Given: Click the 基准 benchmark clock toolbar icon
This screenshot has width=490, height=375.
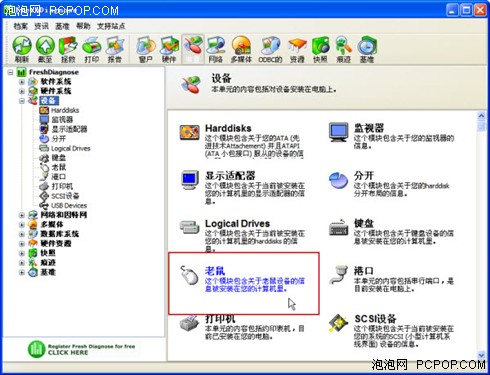Looking at the screenshot, I should click(x=367, y=49).
